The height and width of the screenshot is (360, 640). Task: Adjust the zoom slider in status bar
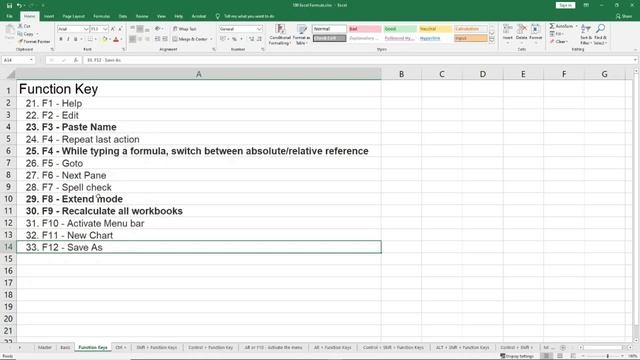607,356
